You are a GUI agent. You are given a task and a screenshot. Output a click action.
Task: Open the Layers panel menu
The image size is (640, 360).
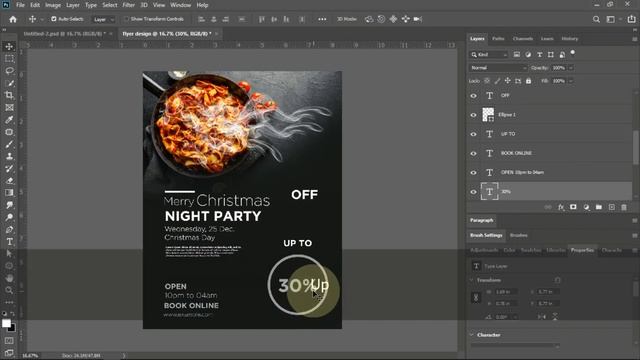tap(634, 39)
